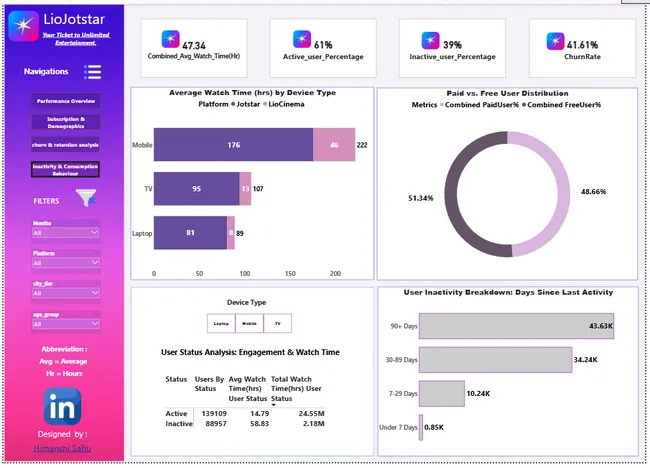Screen dimensions: 650x468
Task: Select the Under 7 Days inactivity bar
Action: coord(421,427)
